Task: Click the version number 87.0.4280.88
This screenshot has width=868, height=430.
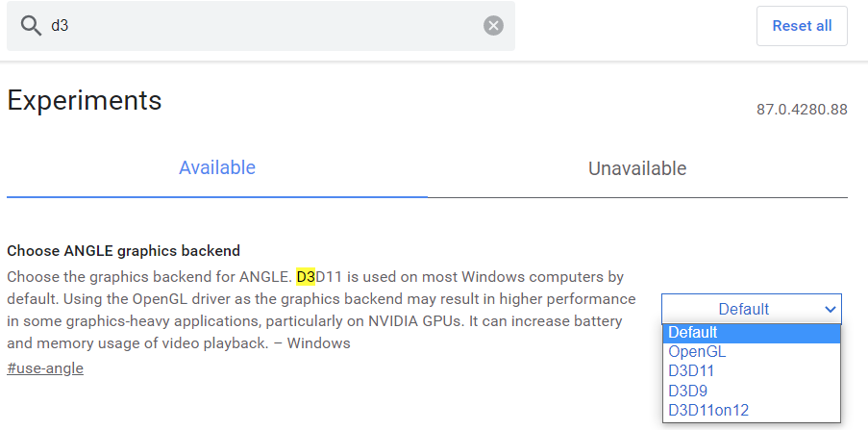Action: pyautogui.click(x=802, y=109)
